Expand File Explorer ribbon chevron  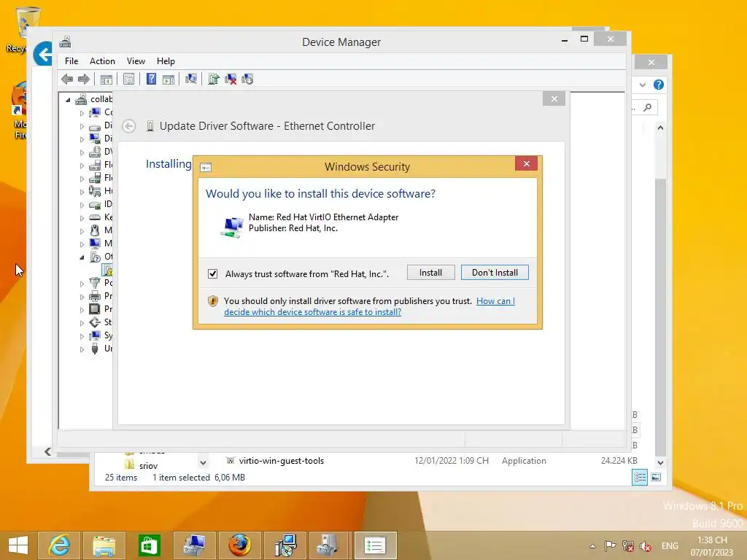[x=643, y=85]
